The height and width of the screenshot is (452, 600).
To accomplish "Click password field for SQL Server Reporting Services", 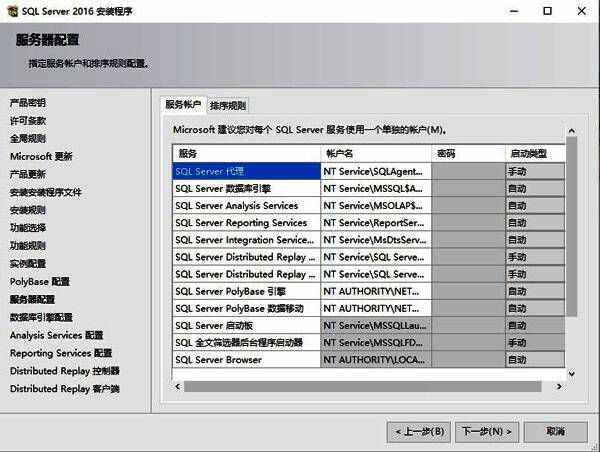I will click(x=467, y=222).
